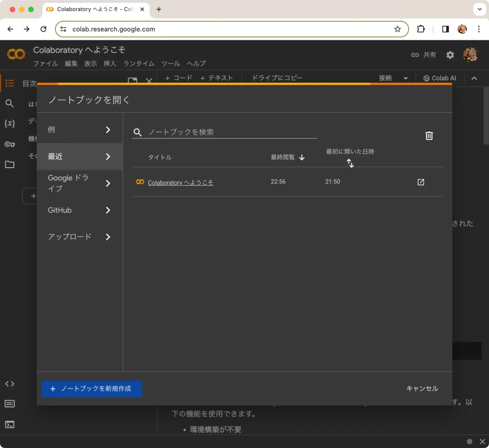Open the files folder icon
The height and width of the screenshot is (448, 489).
[10, 164]
